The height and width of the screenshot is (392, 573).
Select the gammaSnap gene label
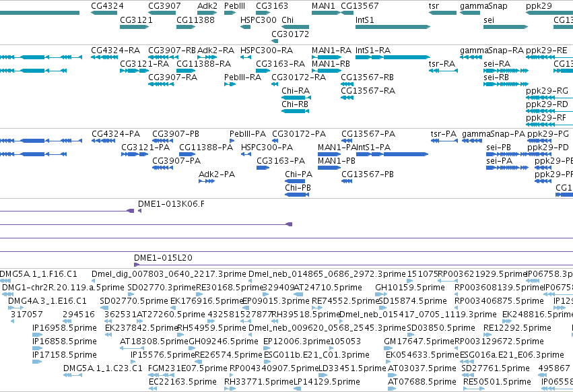coord(483,6)
